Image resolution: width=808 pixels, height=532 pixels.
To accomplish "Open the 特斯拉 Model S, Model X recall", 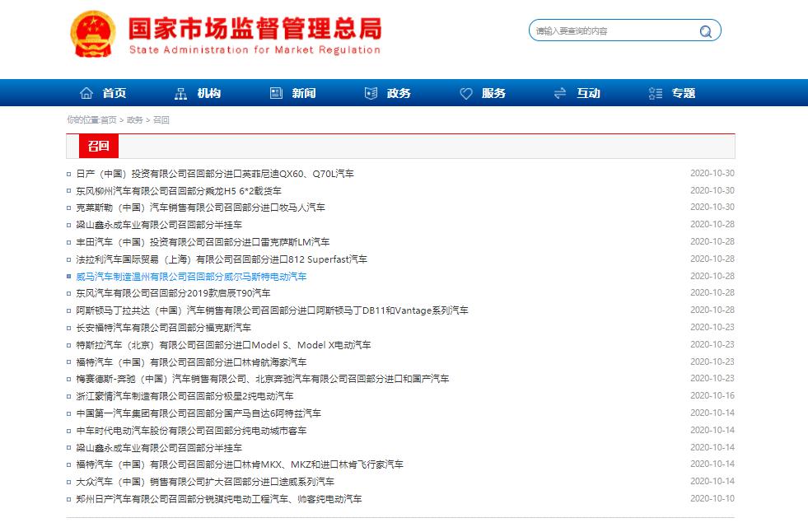I will pos(224,345).
